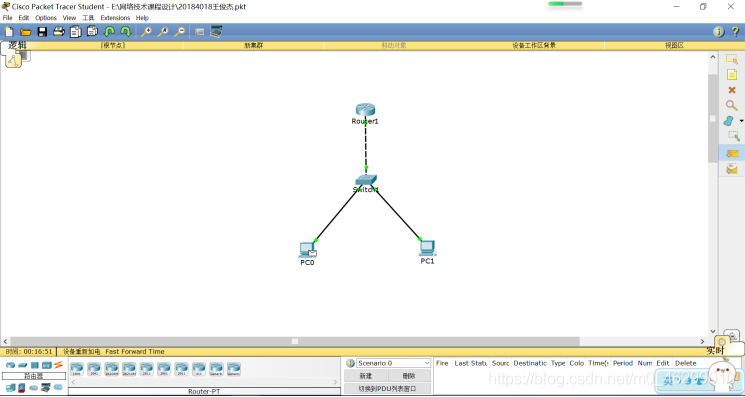Open the 工具 menu
The width and height of the screenshot is (745, 397).
[88, 18]
